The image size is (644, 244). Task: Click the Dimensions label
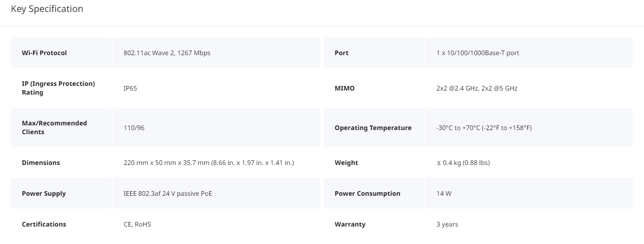tap(40, 163)
